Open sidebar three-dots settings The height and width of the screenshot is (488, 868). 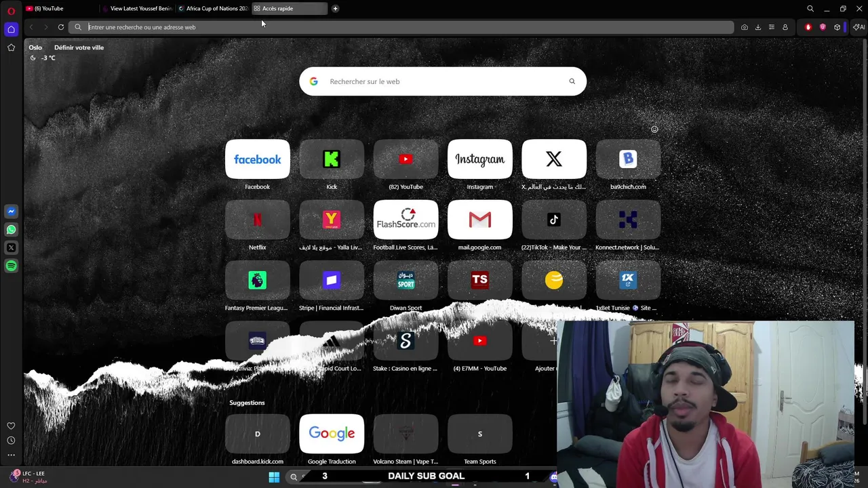(11, 455)
